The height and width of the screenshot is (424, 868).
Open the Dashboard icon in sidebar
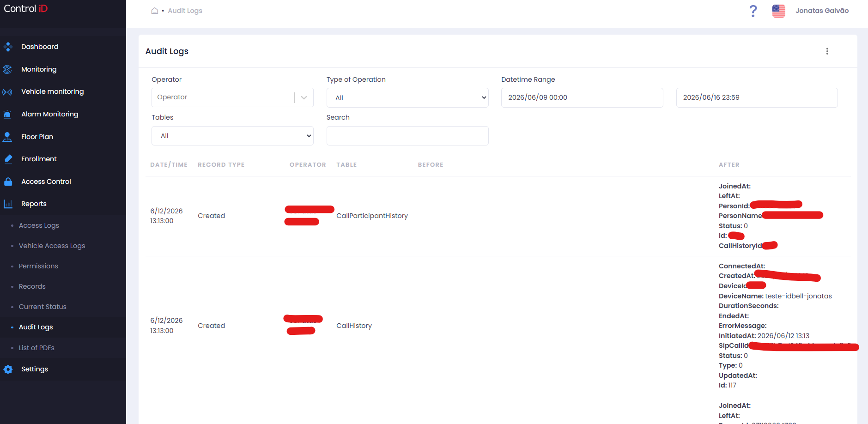[7, 47]
